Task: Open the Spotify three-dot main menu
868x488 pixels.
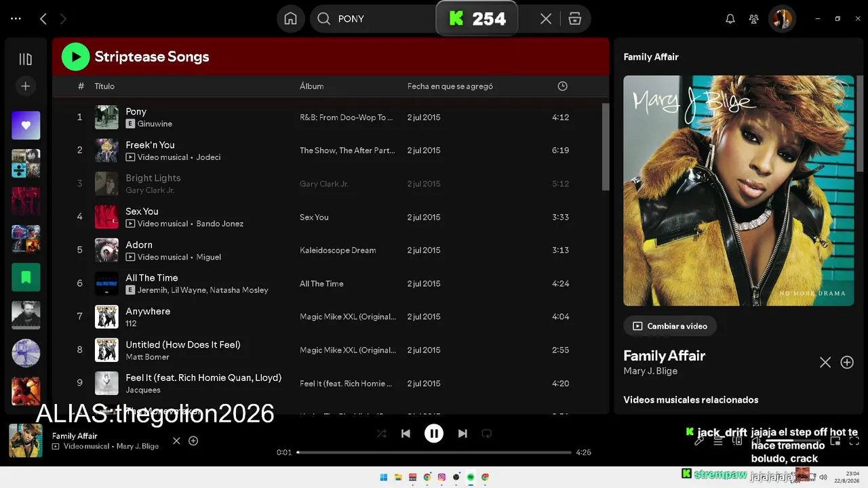Action: (16, 19)
